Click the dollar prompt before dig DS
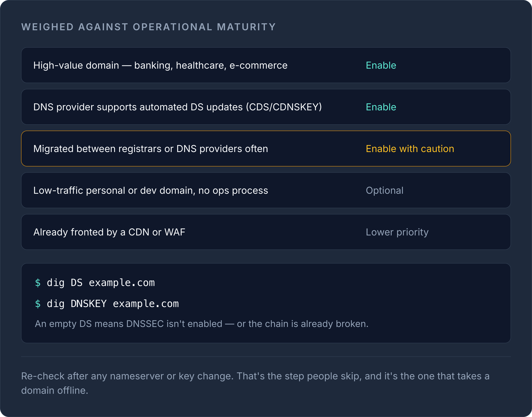 38,283
